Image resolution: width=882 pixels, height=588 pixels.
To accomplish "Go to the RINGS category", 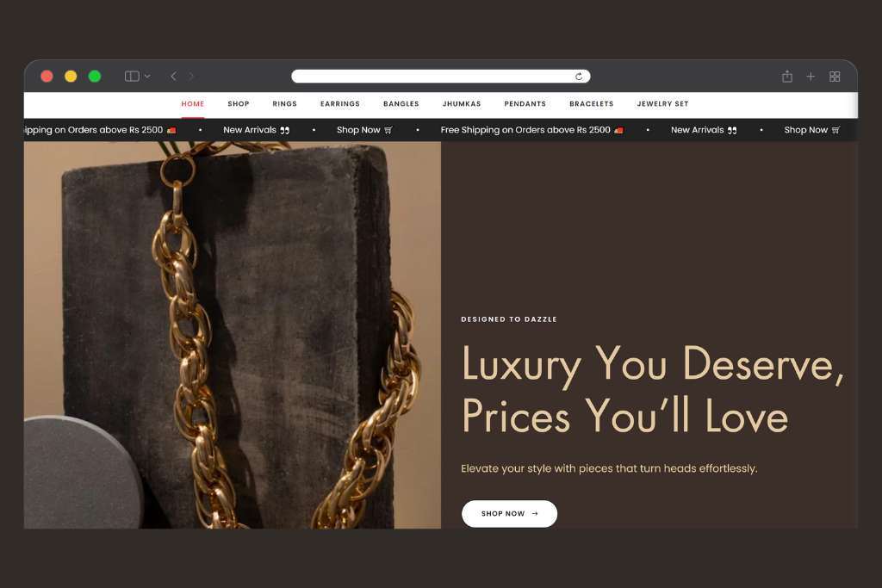I will (x=284, y=104).
